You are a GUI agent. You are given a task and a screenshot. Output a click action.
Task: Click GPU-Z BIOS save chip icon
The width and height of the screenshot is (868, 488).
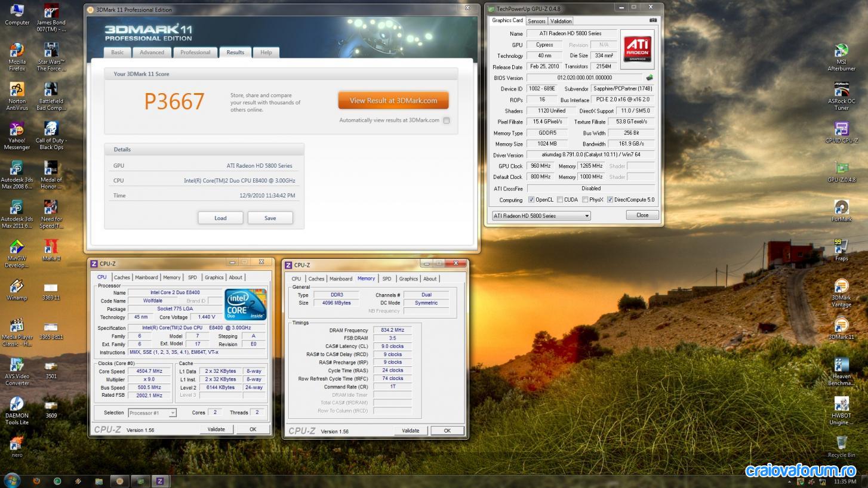point(650,78)
